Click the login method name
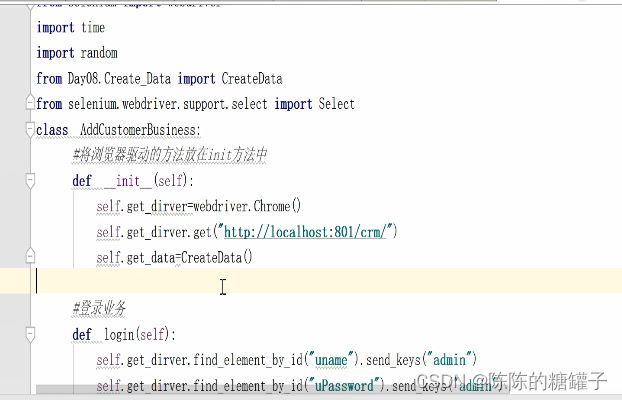 [x=123, y=334]
